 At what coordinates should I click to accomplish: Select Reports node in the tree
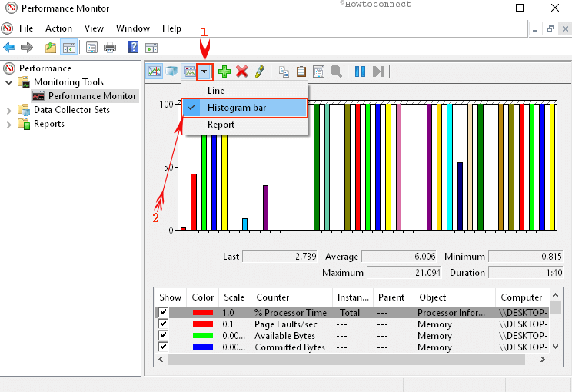click(x=49, y=124)
